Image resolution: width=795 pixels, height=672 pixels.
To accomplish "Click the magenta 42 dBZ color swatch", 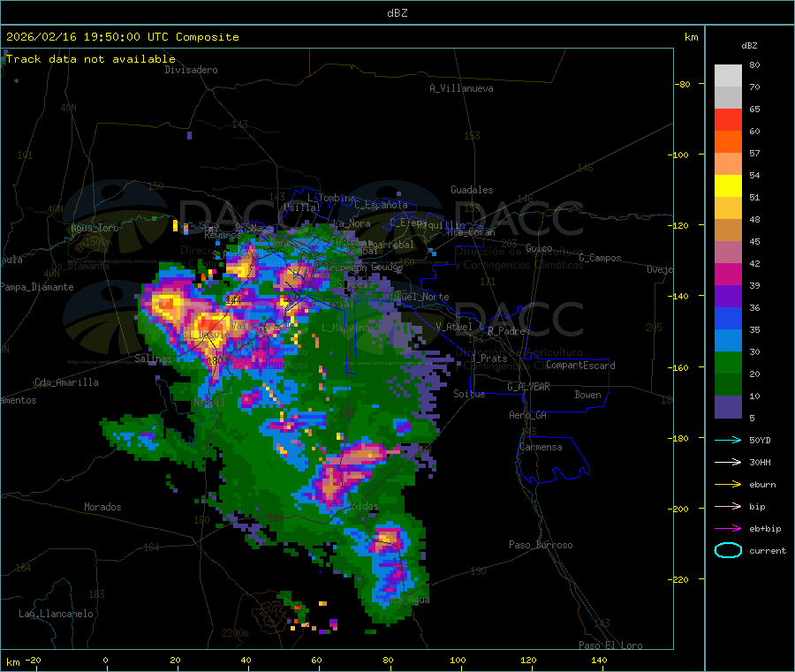I will [728, 274].
